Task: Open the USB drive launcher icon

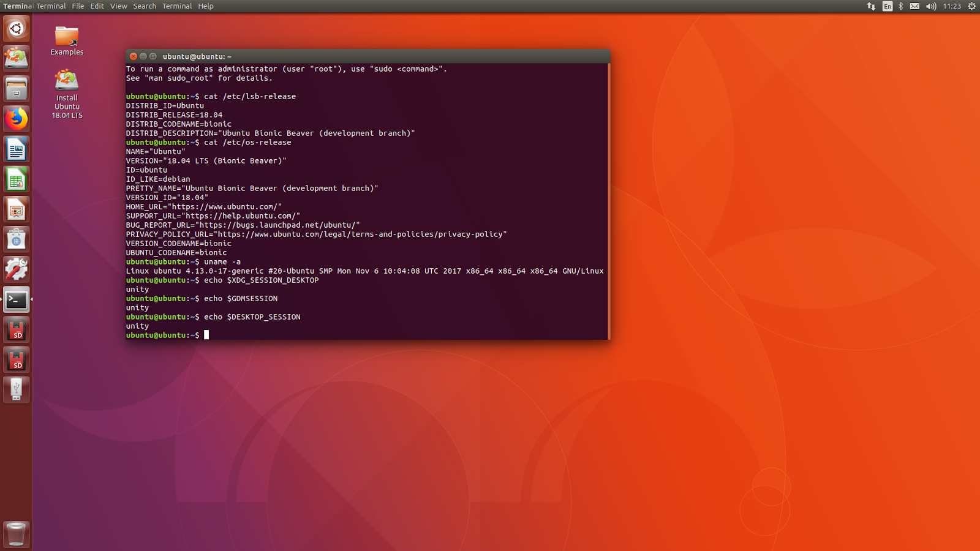Action: [17, 389]
